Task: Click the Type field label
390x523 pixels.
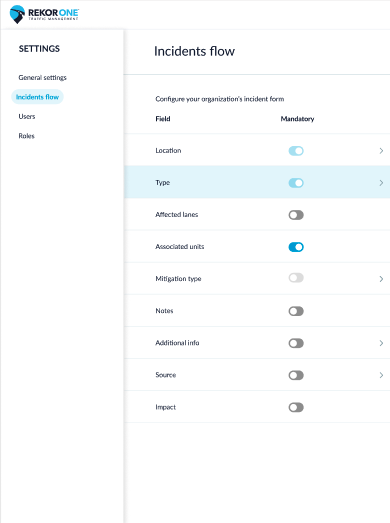Action: click(x=162, y=183)
